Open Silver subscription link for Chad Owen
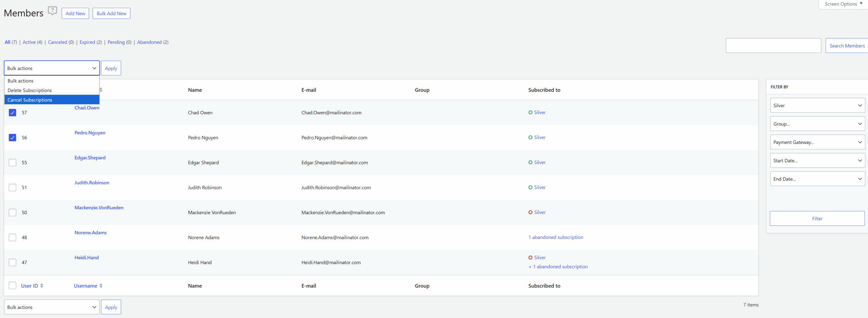This screenshot has width=868, height=318. [x=540, y=112]
